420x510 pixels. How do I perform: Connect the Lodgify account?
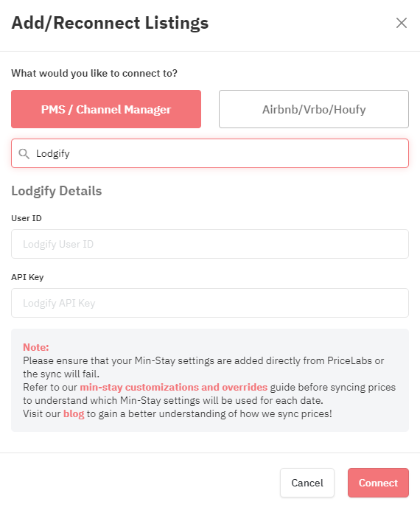point(378,483)
